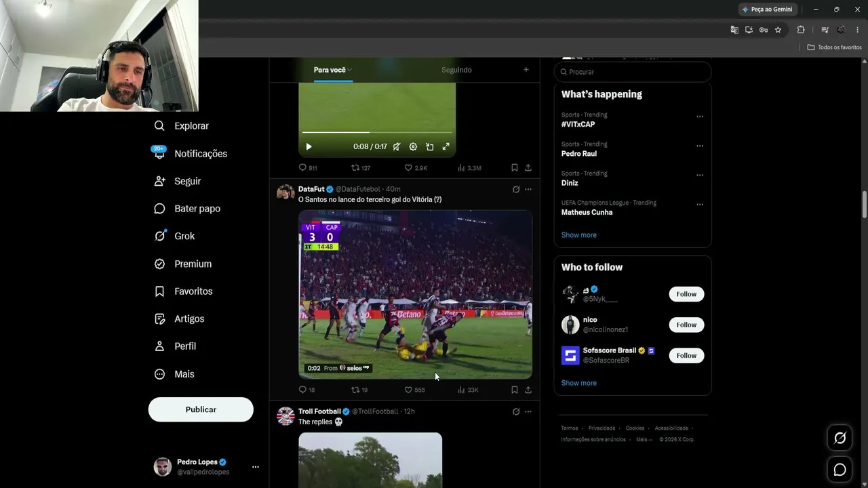The width and height of the screenshot is (868, 488).
Task: Open more options on DataFut post
Action: click(528, 190)
